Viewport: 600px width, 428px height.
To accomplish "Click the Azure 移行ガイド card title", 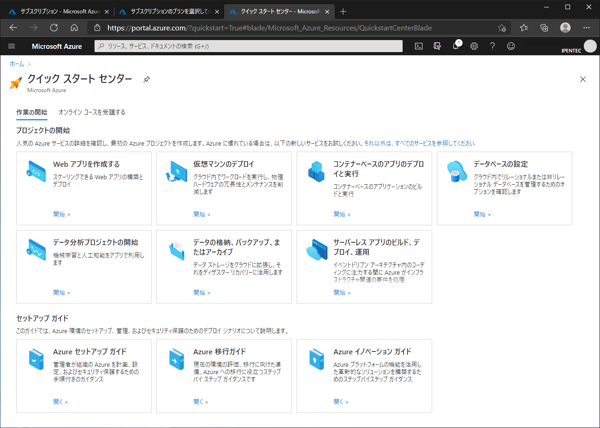I will [219, 352].
